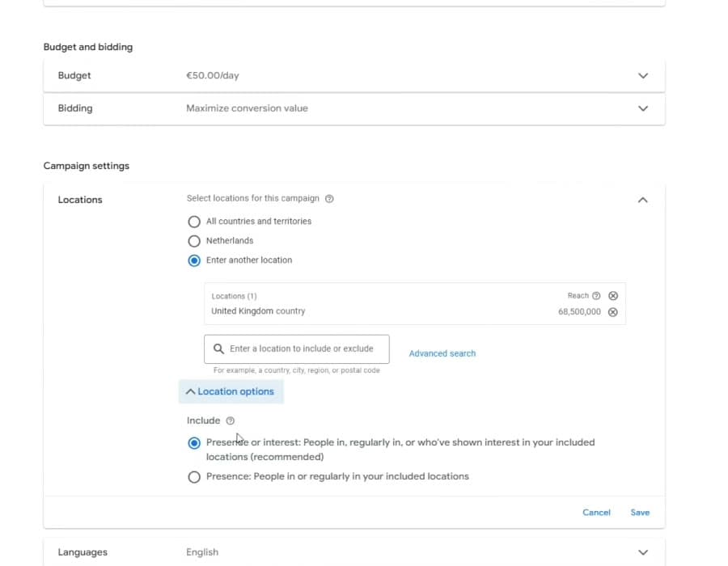Click the Bidding row label
Viewport: 728px width, 566px height.
tap(75, 108)
